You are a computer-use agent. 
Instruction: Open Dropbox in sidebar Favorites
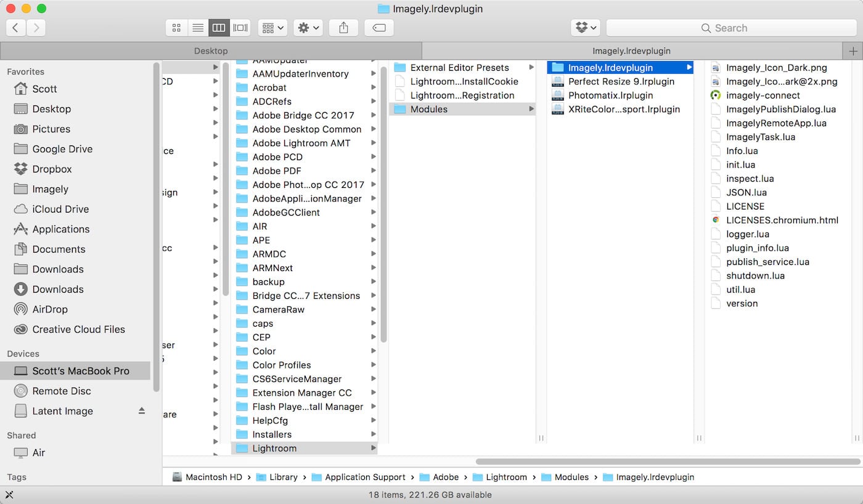tap(52, 169)
